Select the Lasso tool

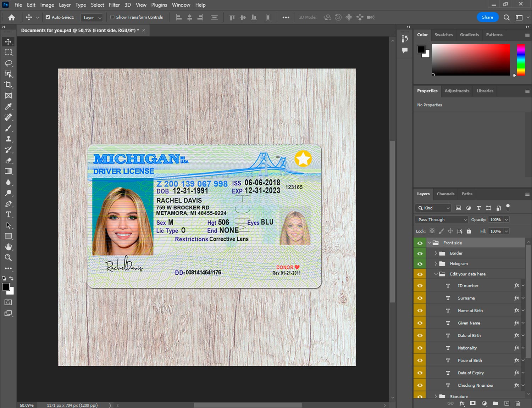coord(8,63)
